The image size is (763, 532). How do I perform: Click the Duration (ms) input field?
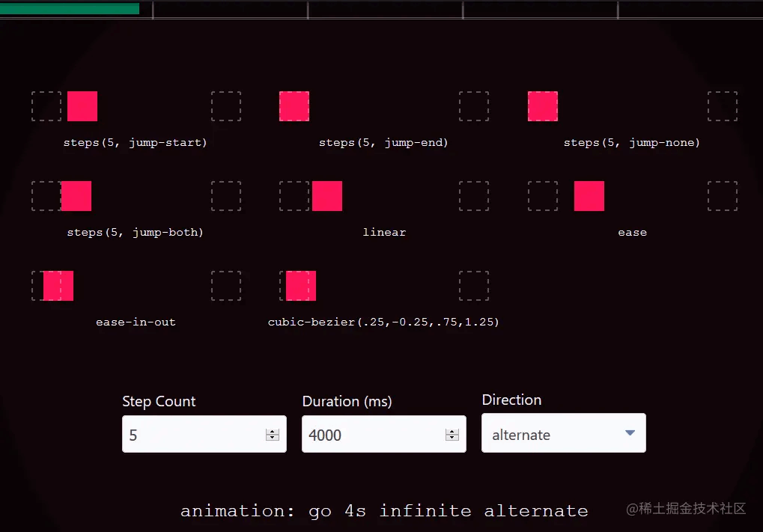[x=371, y=435]
